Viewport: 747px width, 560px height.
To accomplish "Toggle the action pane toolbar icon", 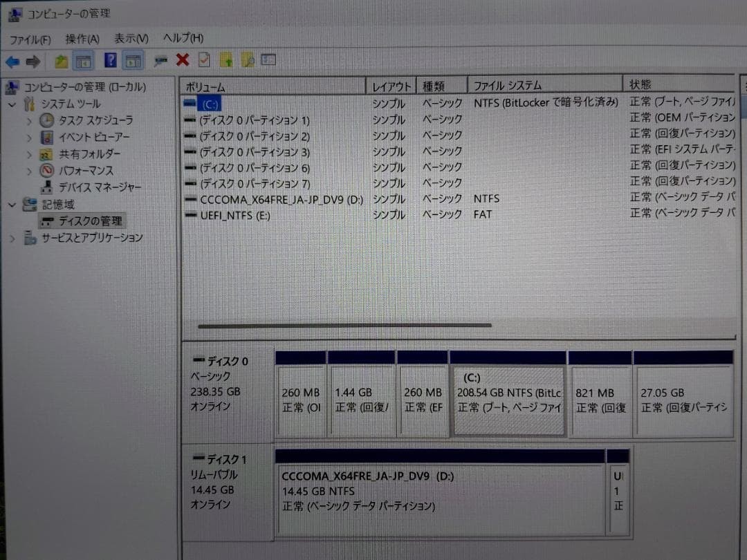I will click(133, 60).
